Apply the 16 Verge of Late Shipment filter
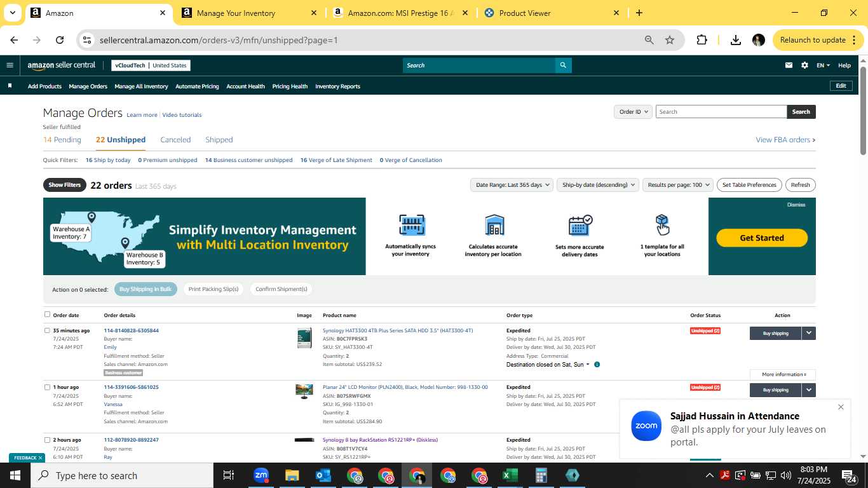The width and height of the screenshot is (868, 488). (x=336, y=160)
